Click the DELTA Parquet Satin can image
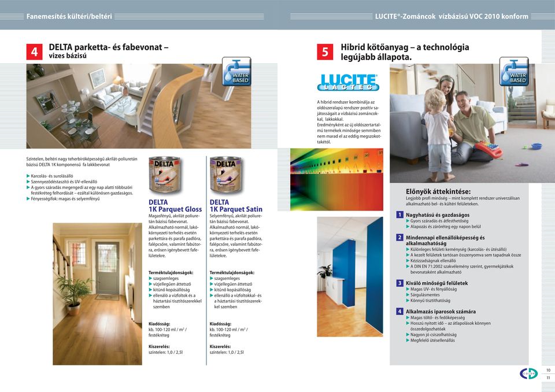This screenshot has width=555, height=392. pos(226,175)
